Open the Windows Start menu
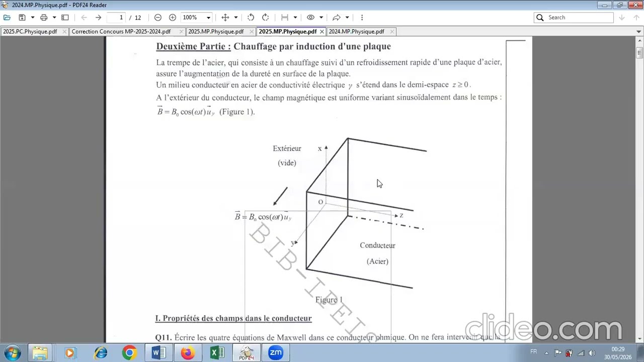This screenshot has height=362, width=644. (12, 353)
